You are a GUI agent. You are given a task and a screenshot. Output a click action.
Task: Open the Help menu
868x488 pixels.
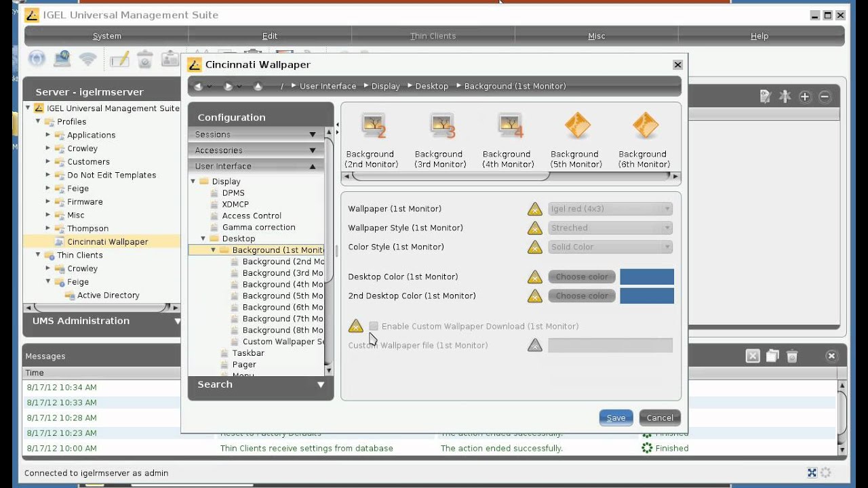[x=759, y=36]
